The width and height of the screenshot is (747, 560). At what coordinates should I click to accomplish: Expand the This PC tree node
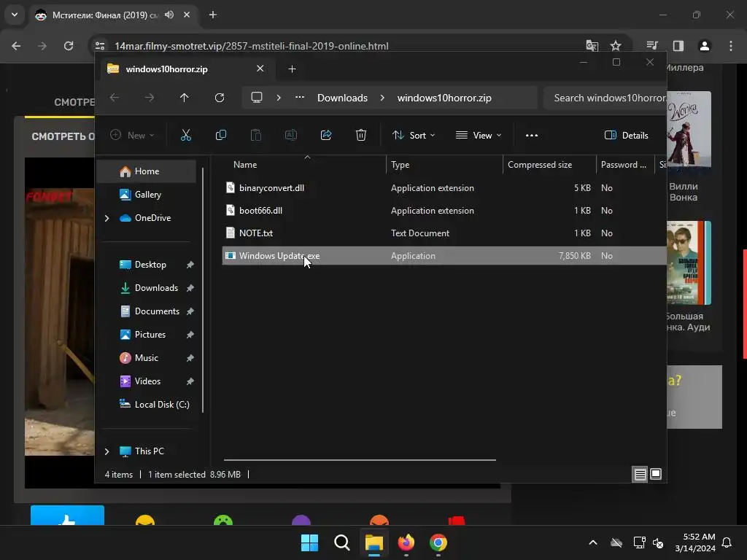(x=107, y=451)
